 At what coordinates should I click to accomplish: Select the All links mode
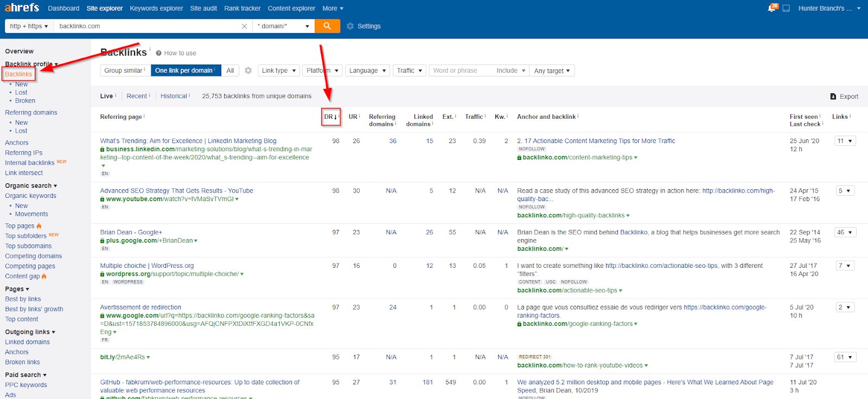(230, 70)
